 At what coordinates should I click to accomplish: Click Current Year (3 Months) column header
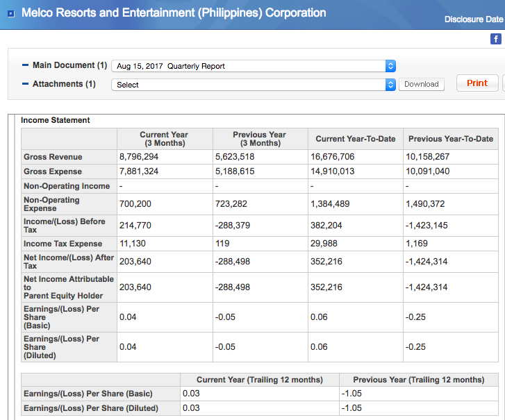[164, 139]
